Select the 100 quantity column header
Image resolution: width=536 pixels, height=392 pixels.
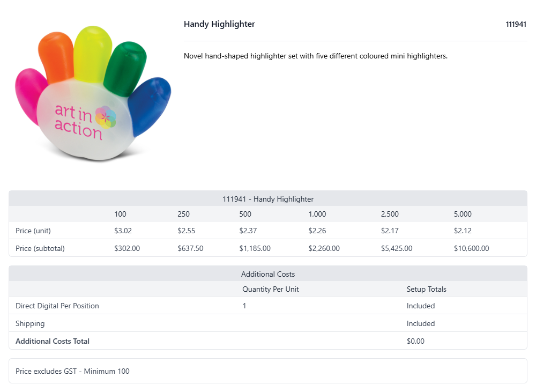tap(120, 214)
